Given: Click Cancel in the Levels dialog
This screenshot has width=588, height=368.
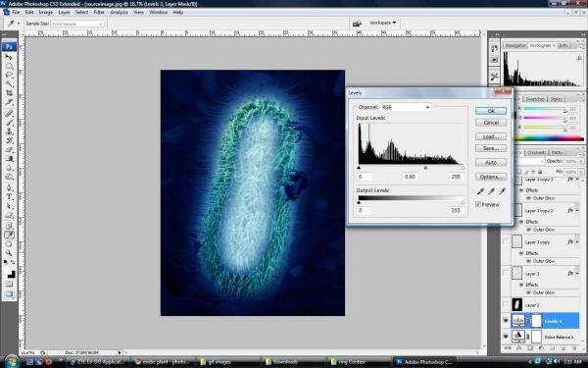Looking at the screenshot, I should click(491, 123).
